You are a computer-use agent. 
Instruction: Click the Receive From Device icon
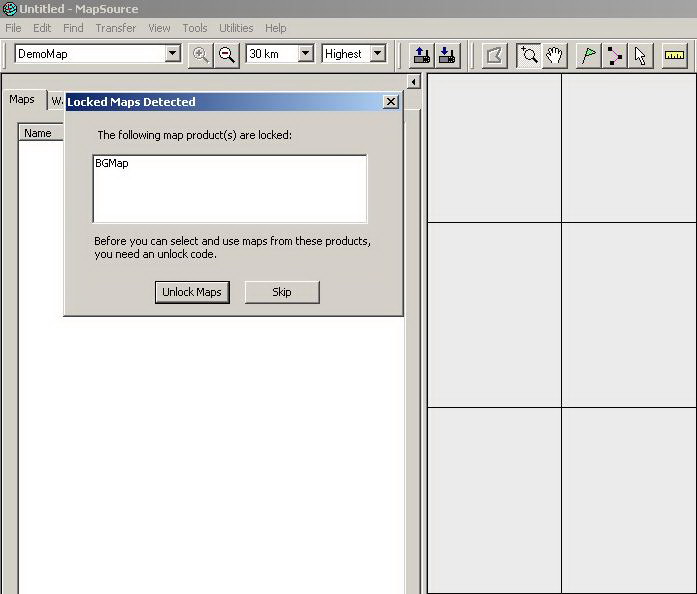(447, 55)
